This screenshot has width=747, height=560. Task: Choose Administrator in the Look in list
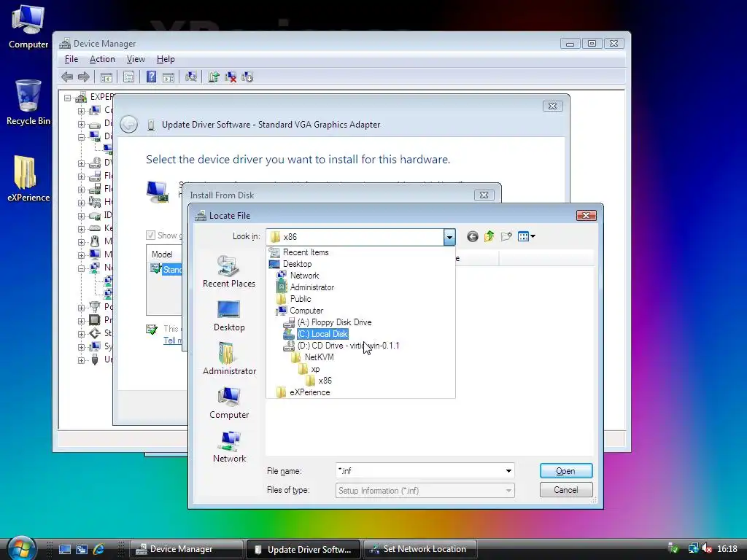[312, 287]
